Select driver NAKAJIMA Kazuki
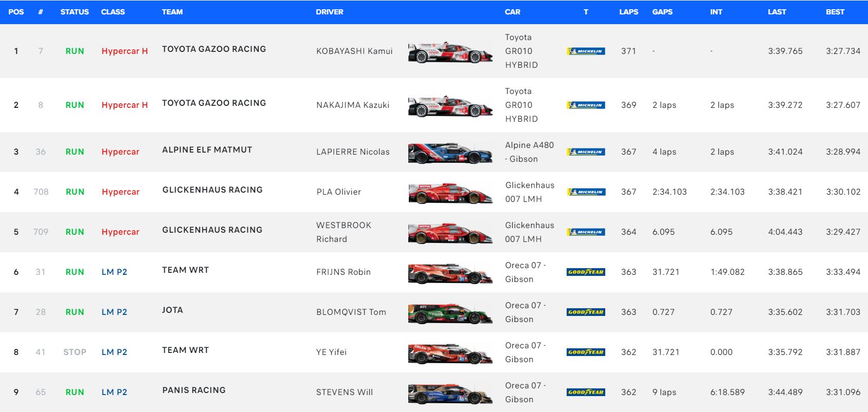 353,105
